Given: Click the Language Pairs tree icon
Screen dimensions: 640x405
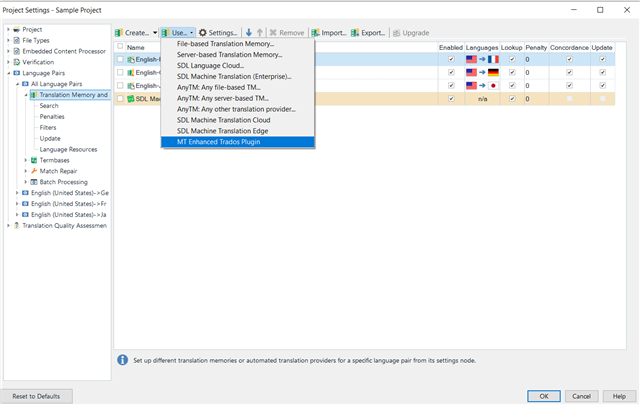Looking at the screenshot, I should [x=16, y=73].
